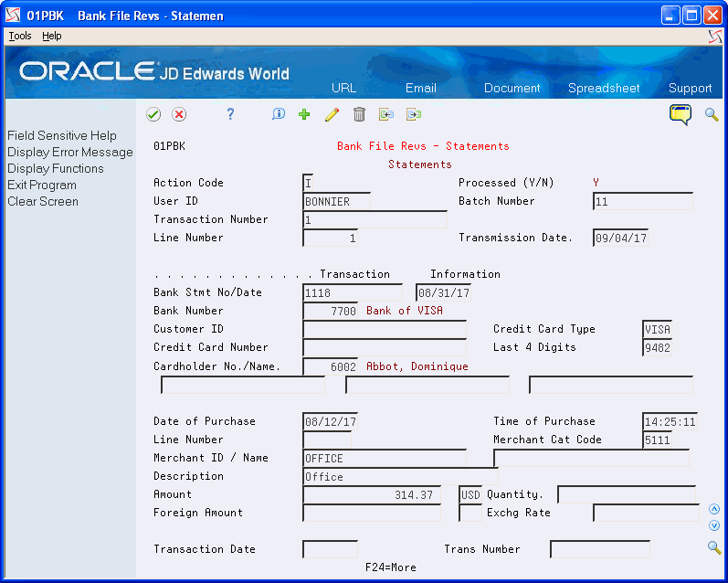Screen dimensions: 728x583
Task: Click the empty Foreign Amount field
Action: tap(372, 513)
